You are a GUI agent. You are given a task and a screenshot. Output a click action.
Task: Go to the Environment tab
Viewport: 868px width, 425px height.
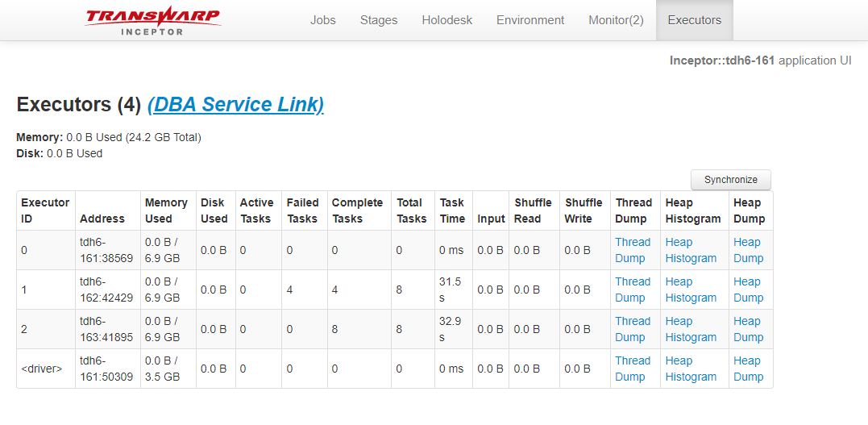[530, 20]
